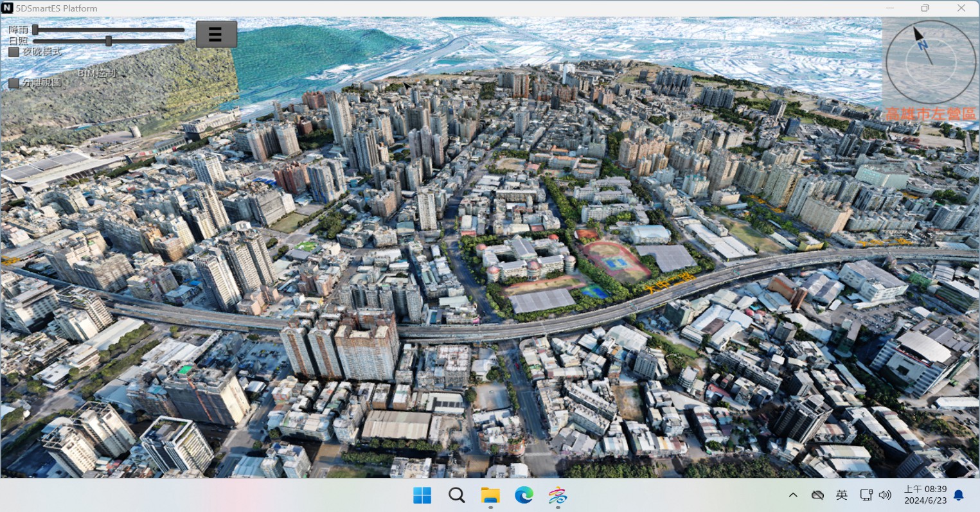Viewport: 980px width, 512px height.
Task: Click the 日照 sunlight slider handle
Action: (109, 41)
